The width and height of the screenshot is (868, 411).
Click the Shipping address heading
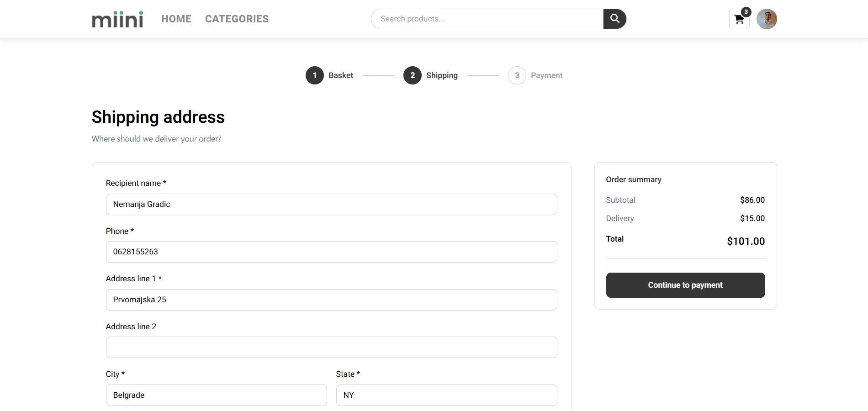click(x=158, y=117)
